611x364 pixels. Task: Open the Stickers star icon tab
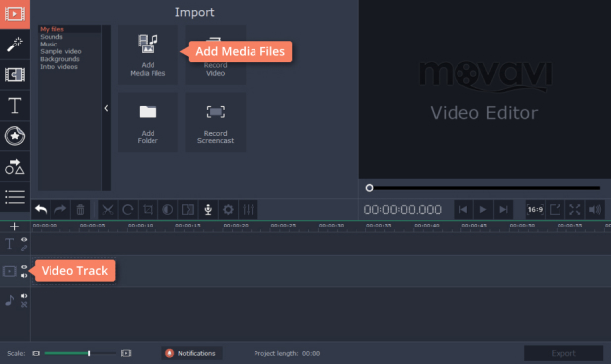(15, 136)
